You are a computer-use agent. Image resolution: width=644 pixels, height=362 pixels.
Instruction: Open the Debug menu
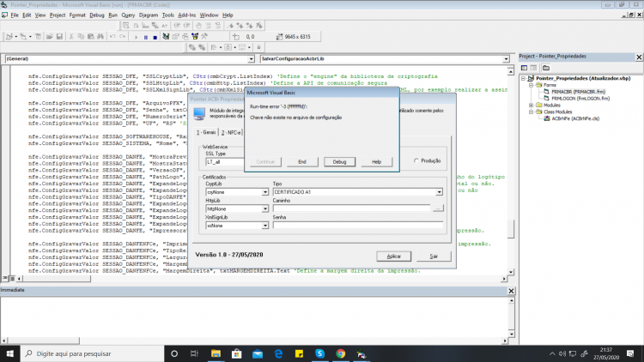97,15
